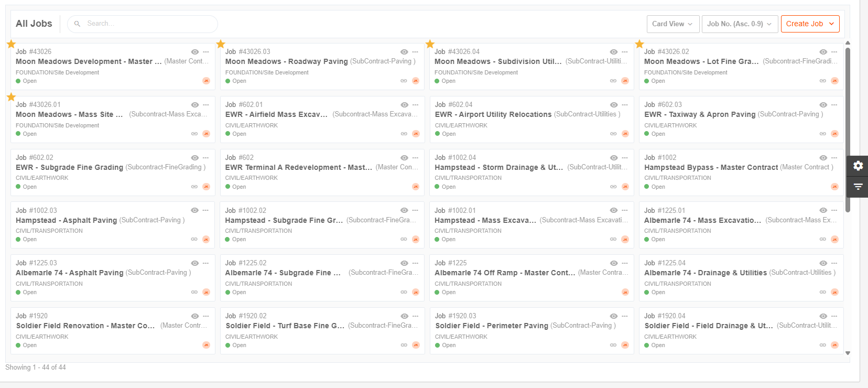The height and width of the screenshot is (388, 868).
Task: Click the 'Showing 1 - 44 of 44' text
Action: coord(36,367)
